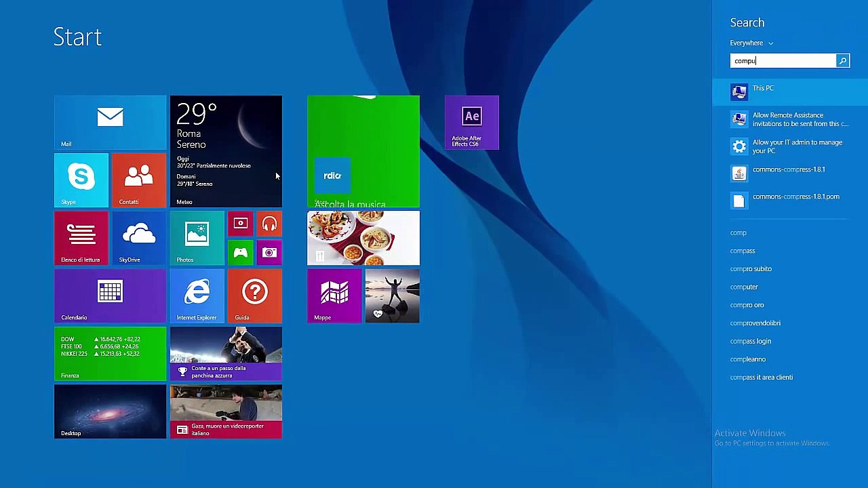Select the 'compass' search suggestion
This screenshot has width=868, height=488.
click(743, 251)
